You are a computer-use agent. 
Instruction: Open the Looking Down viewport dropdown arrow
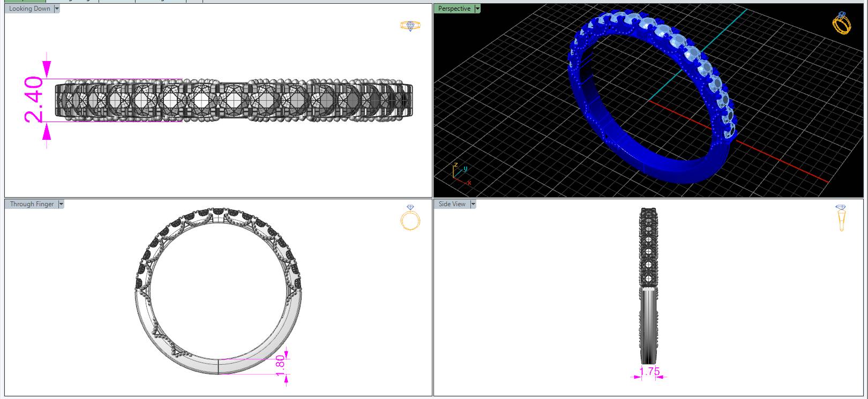pyautogui.click(x=57, y=9)
